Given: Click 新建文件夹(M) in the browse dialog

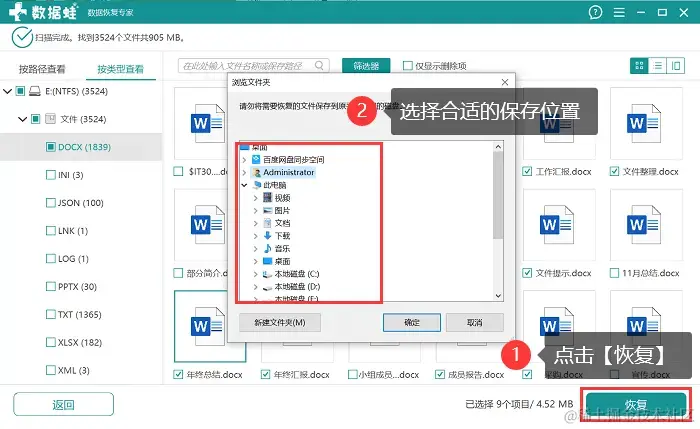Looking at the screenshot, I should 280,322.
